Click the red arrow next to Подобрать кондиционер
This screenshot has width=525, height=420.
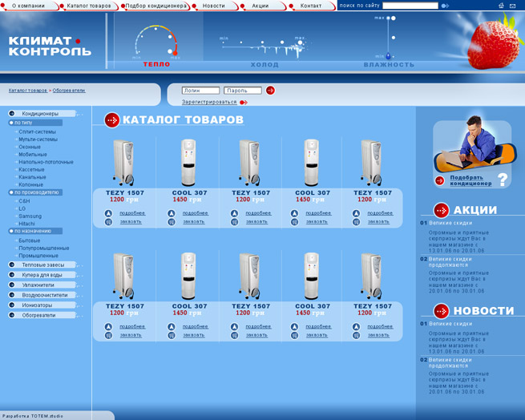pyautogui.click(x=440, y=180)
